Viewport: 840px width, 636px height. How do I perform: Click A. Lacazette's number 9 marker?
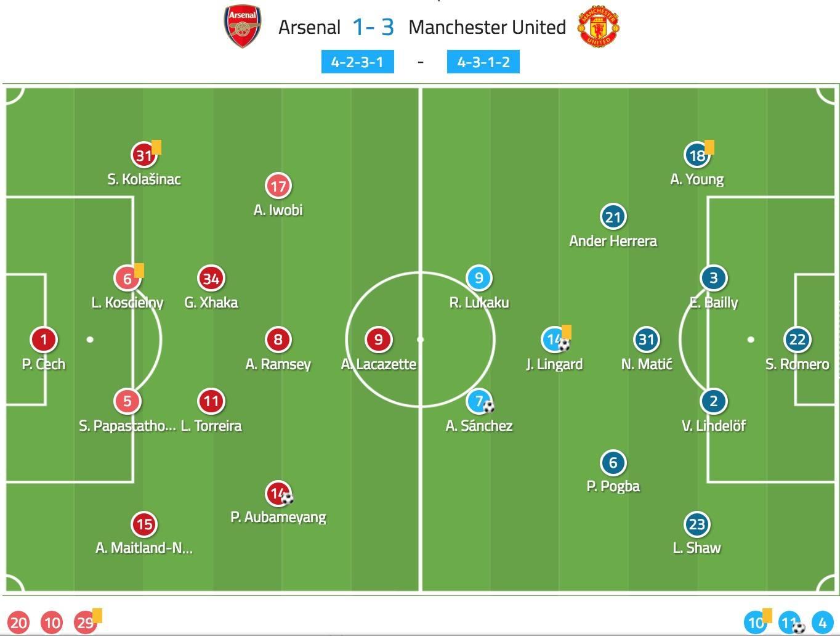click(378, 339)
